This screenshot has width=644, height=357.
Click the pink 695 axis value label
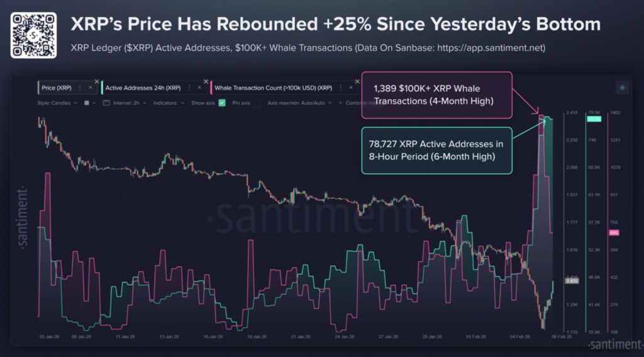(x=614, y=233)
